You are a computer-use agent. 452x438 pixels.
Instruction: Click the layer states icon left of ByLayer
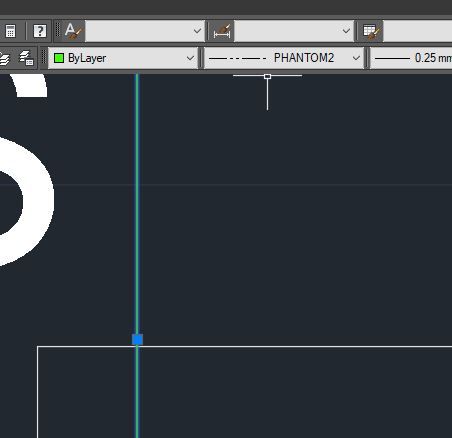pos(26,58)
